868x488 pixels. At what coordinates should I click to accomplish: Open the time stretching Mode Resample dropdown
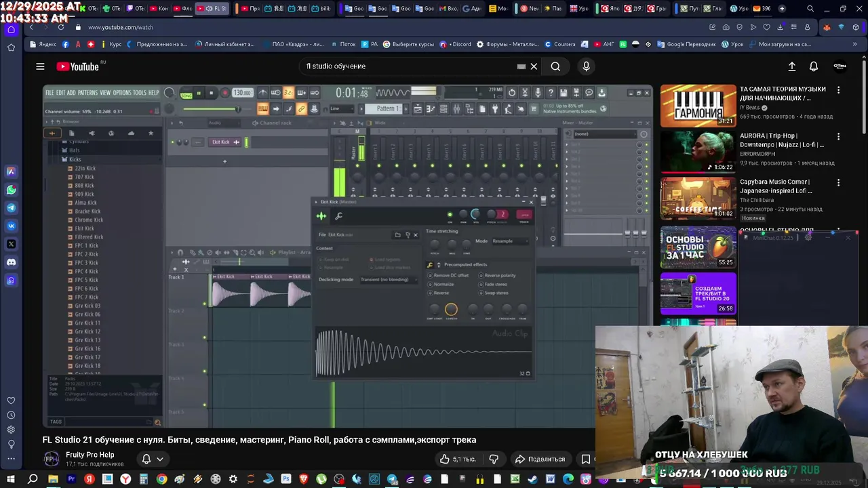click(x=511, y=241)
